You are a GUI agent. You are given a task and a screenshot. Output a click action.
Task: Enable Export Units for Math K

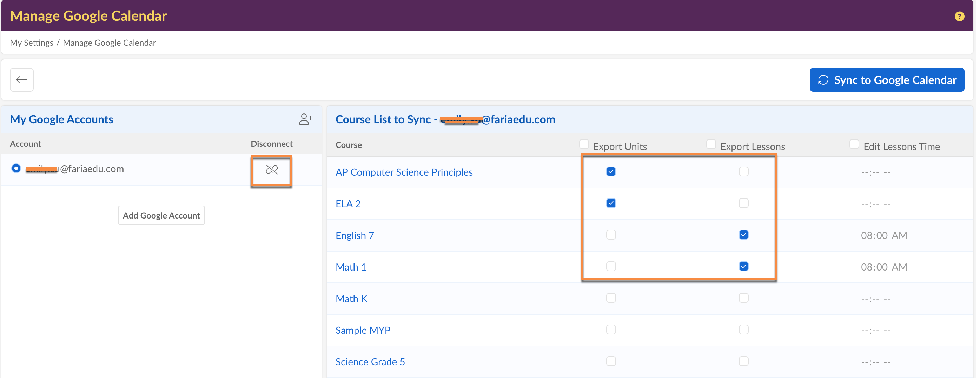tap(611, 298)
